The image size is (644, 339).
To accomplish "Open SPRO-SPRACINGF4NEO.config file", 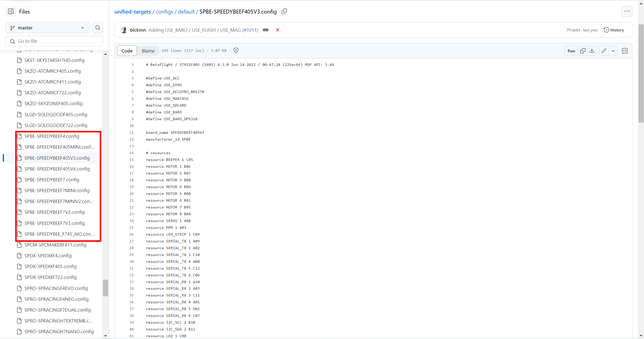I will (56, 299).
